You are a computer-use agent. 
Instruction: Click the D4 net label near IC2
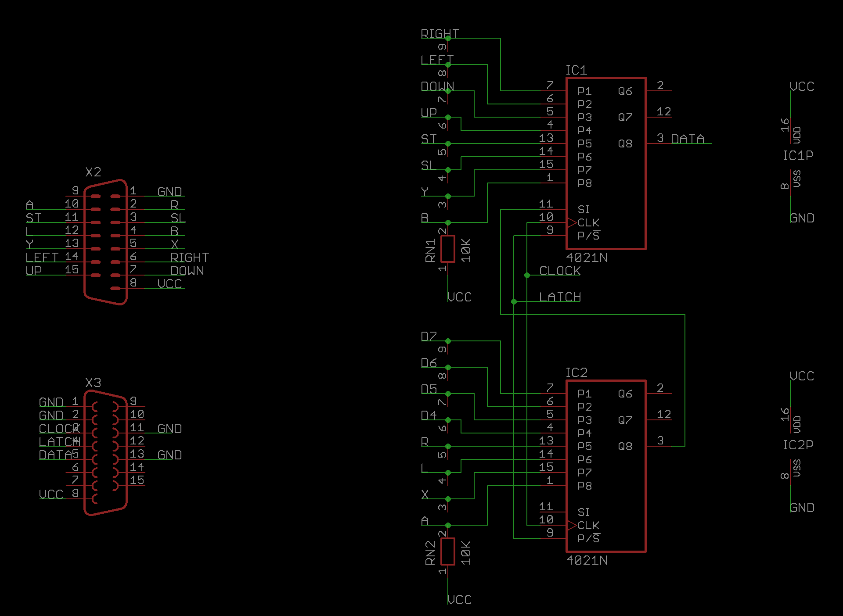pos(429,415)
